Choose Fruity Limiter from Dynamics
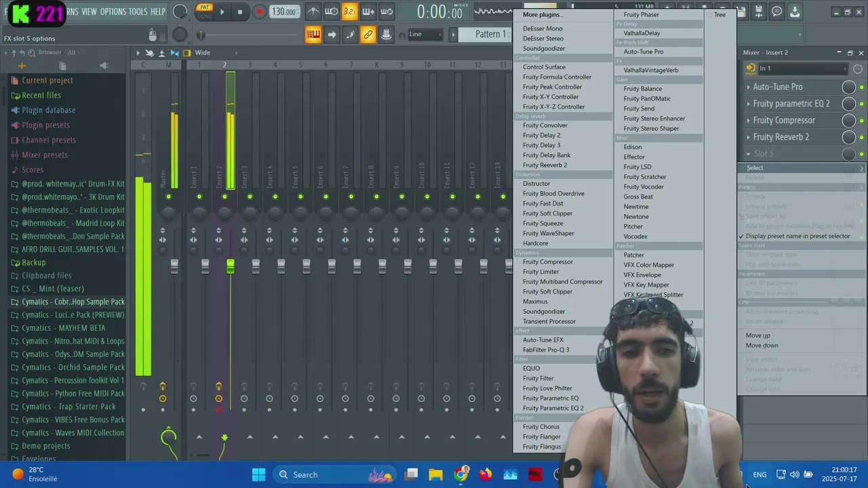The height and width of the screenshot is (488, 868). (540, 272)
